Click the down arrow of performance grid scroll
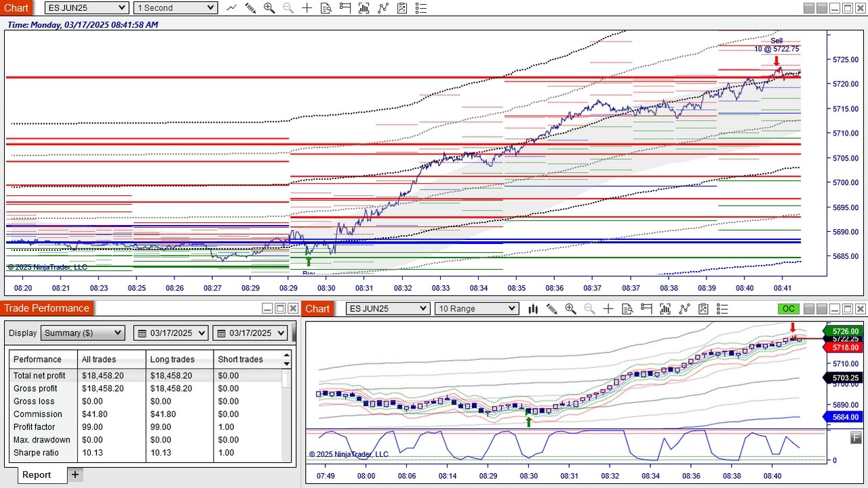The height and width of the screenshot is (488, 868). (x=287, y=363)
